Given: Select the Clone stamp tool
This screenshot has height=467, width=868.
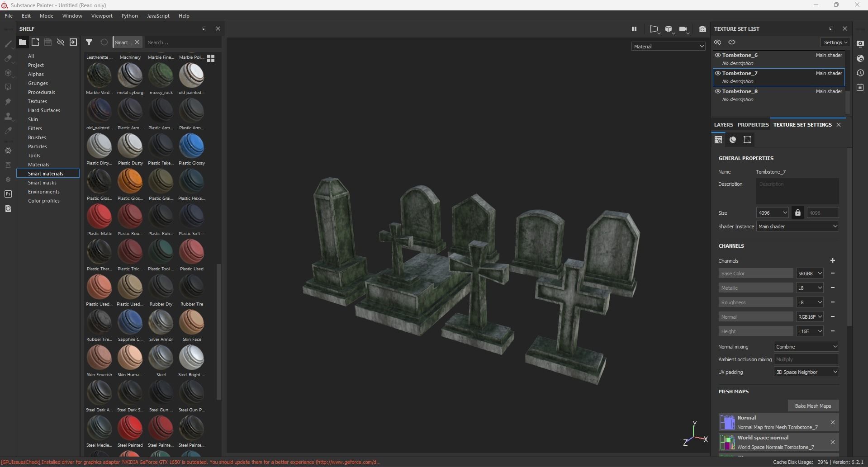Looking at the screenshot, I should pyautogui.click(x=8, y=116).
